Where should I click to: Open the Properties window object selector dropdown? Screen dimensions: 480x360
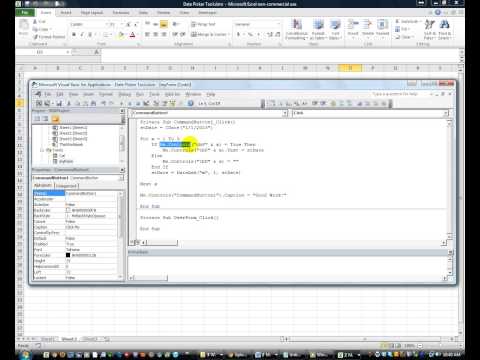[x=121, y=178]
